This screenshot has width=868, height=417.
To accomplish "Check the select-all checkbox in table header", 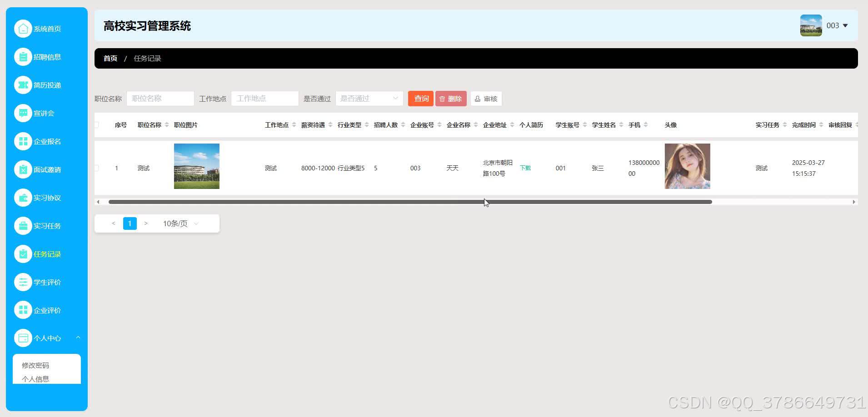I will (x=97, y=124).
